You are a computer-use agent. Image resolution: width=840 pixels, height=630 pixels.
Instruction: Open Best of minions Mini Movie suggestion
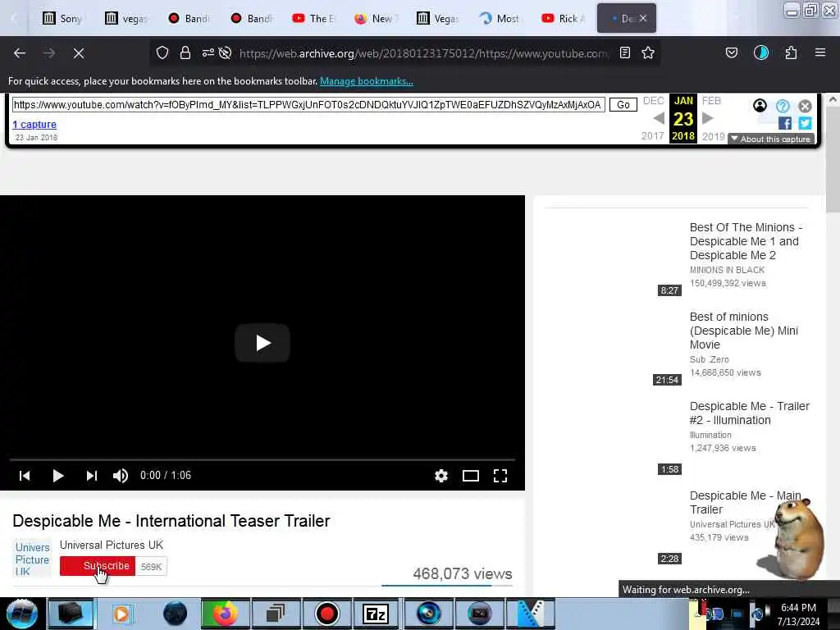tap(743, 331)
